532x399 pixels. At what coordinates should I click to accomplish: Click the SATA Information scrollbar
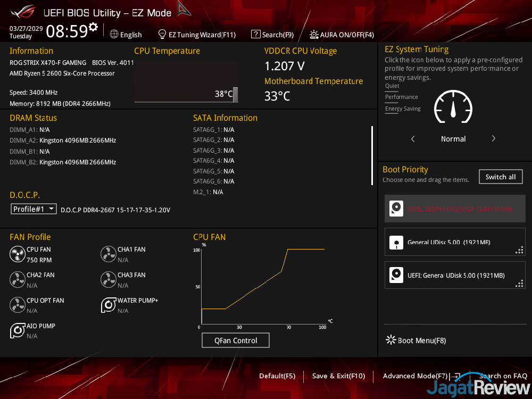372,155
